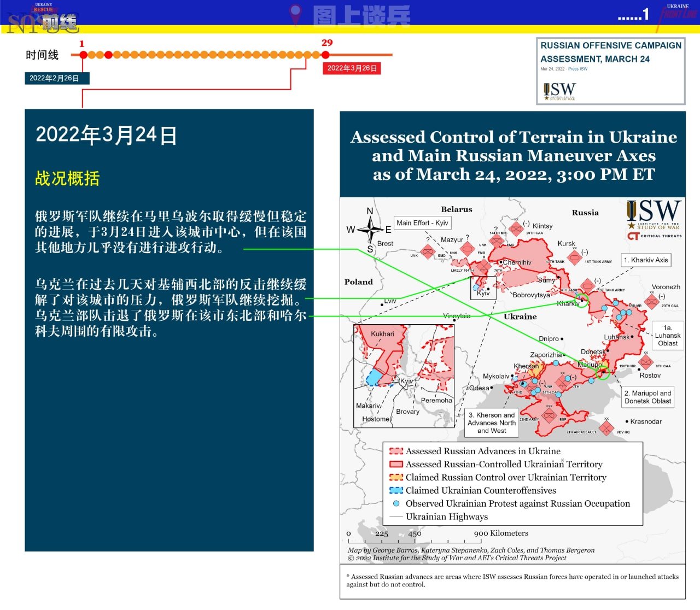Screen dimensions: 700x610
Task: Click the Peremoha label in the inset map
Action: 436,401
